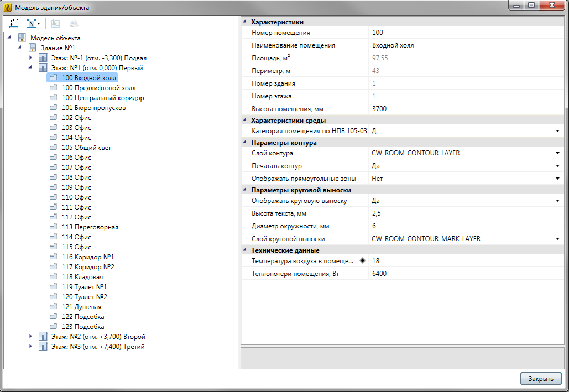The height and width of the screenshot is (392, 569).
Task: Click the greyed fourth toolbar icon
Action: click(74, 24)
